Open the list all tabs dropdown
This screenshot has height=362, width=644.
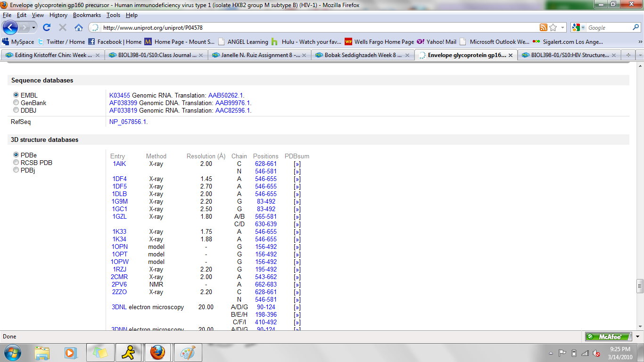pyautogui.click(x=639, y=55)
